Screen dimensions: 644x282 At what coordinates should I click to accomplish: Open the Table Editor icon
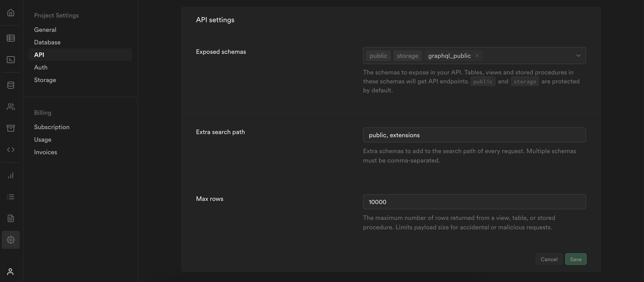(x=11, y=38)
